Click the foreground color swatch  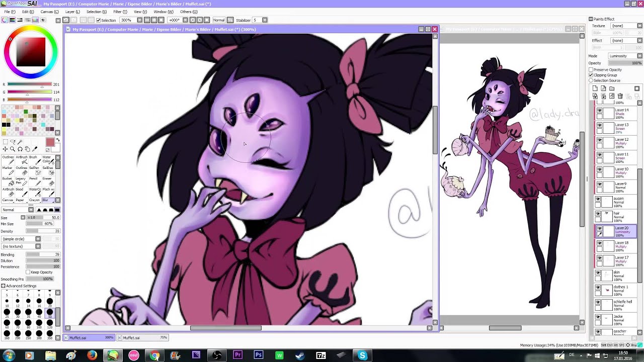click(50, 143)
